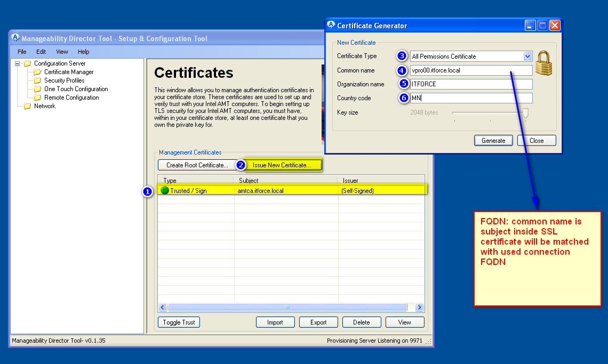608x364 pixels.
Task: Click the Trusted / Sign type text
Action: click(x=188, y=191)
